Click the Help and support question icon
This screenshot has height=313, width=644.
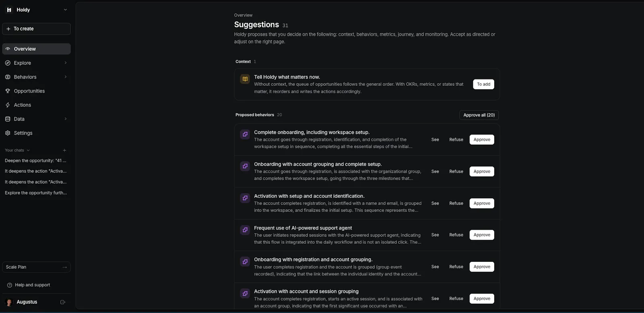click(x=10, y=285)
